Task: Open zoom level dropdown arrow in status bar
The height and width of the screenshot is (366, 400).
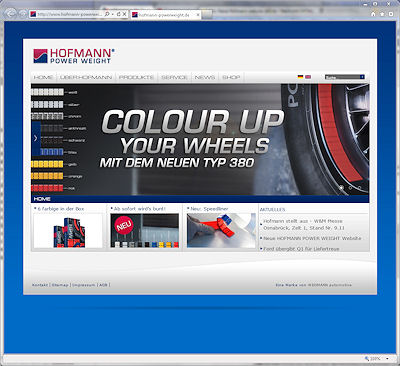Action: pos(387,359)
